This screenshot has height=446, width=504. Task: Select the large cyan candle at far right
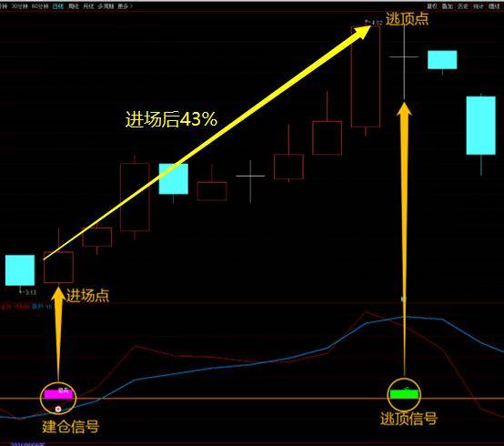tap(481, 126)
